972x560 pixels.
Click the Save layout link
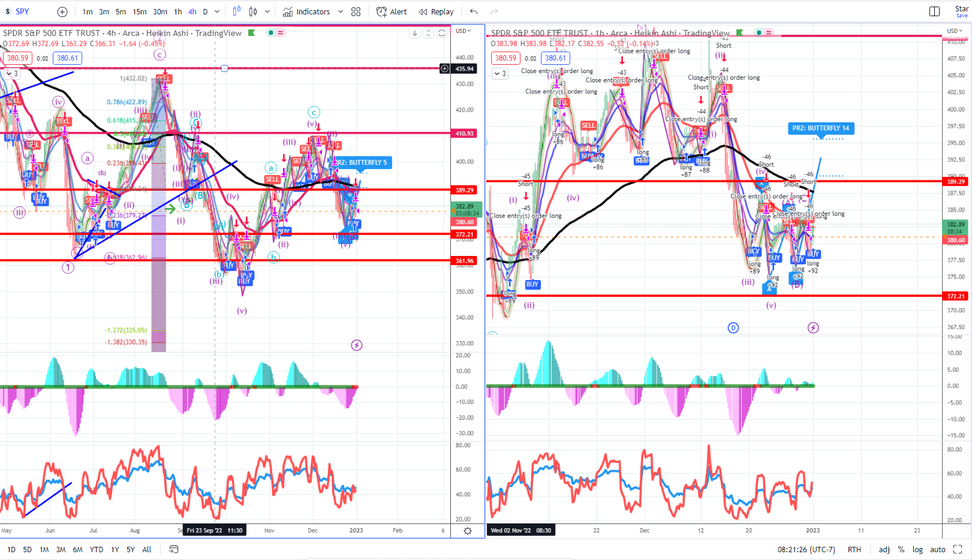click(x=962, y=16)
